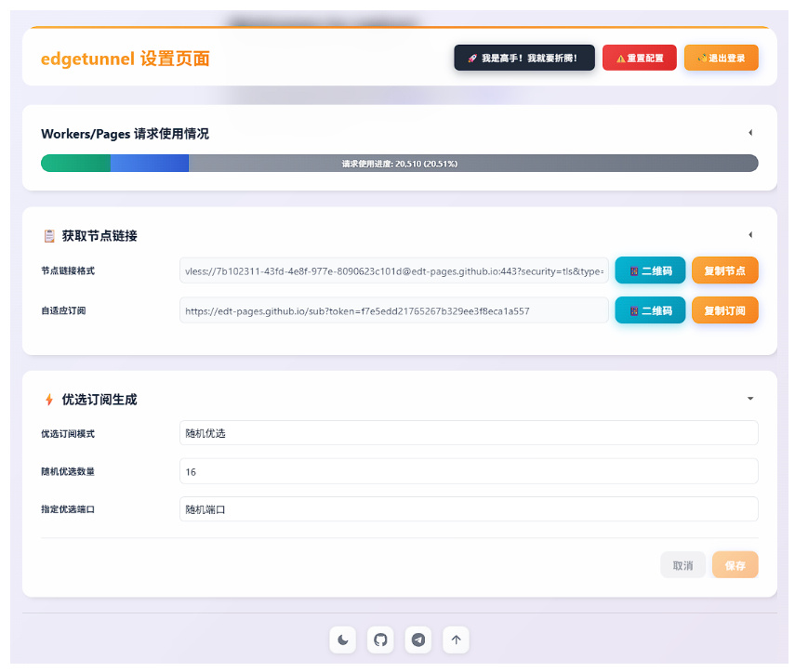Click the 取消 cancel button
The height and width of the screenshot is (672, 795).
(x=682, y=565)
